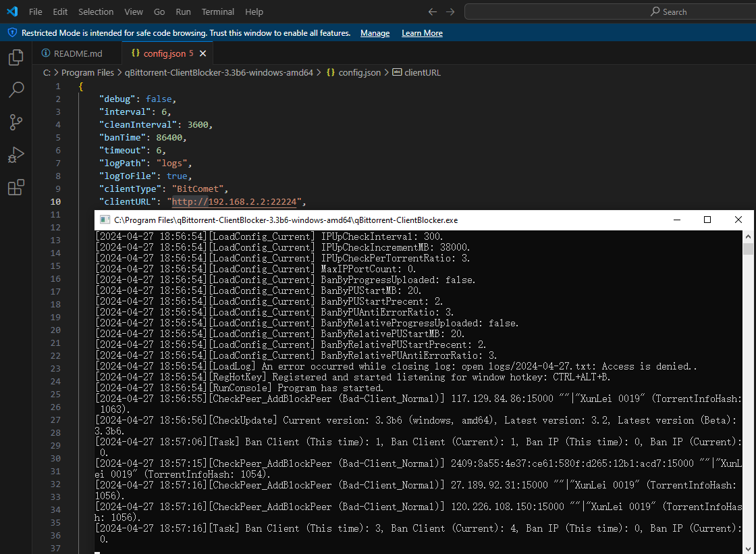The height and width of the screenshot is (554, 756).
Task: Open the Go menu
Action: click(x=159, y=11)
